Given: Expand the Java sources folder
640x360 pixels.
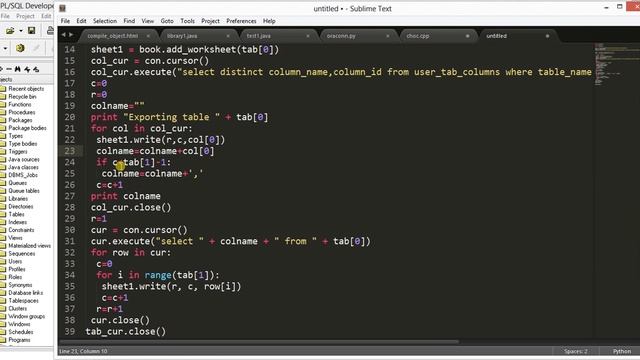Looking at the screenshot, I should coord(24,159).
